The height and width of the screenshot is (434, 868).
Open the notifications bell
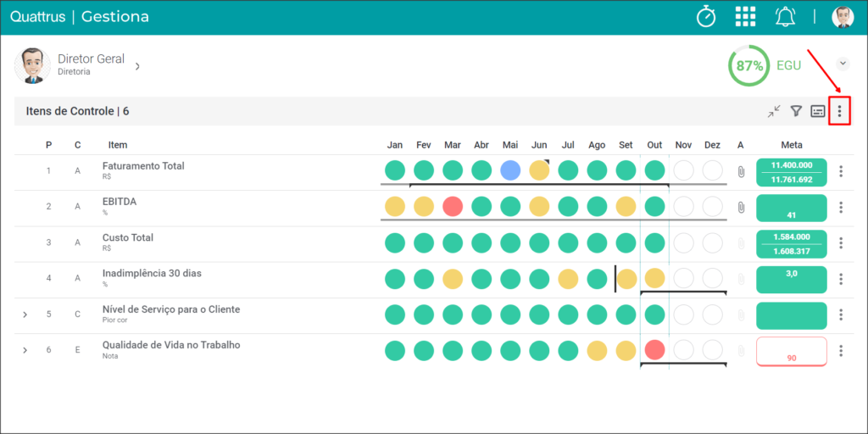coord(785,17)
